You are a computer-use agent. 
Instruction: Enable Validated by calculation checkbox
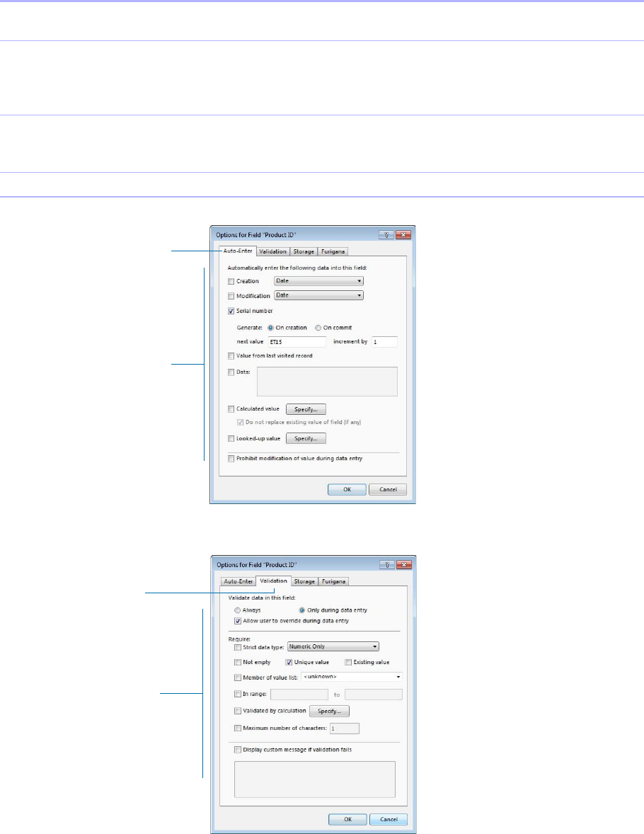pyautogui.click(x=237, y=711)
